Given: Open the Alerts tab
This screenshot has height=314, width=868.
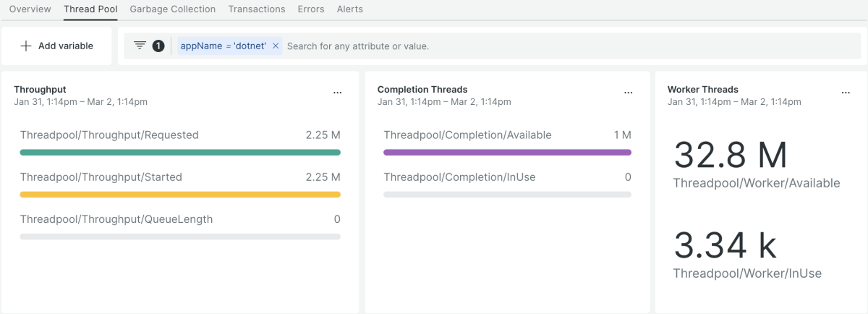Looking at the screenshot, I should (350, 9).
